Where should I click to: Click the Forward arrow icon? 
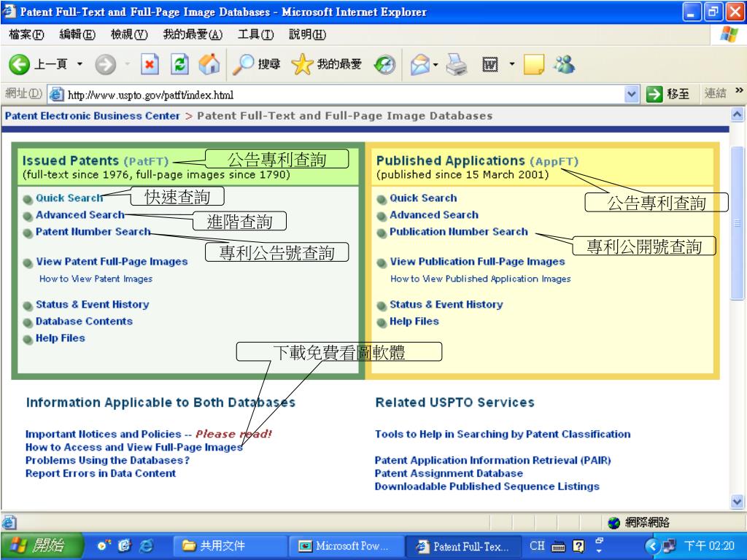click(x=105, y=64)
